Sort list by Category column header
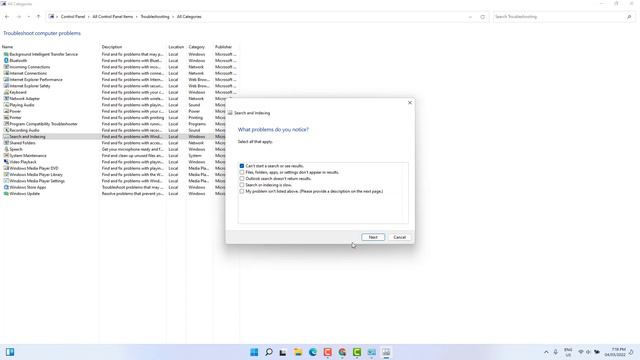Viewport: 640px width, 360px height. pos(196,47)
